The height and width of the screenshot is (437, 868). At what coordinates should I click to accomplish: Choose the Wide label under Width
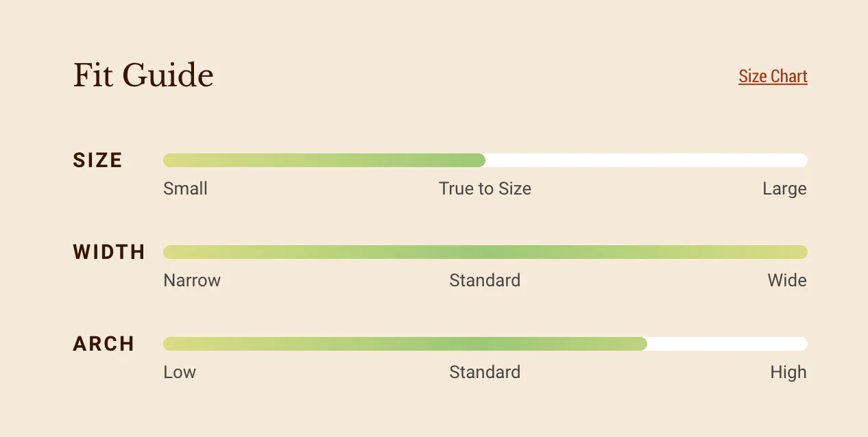[x=787, y=280]
